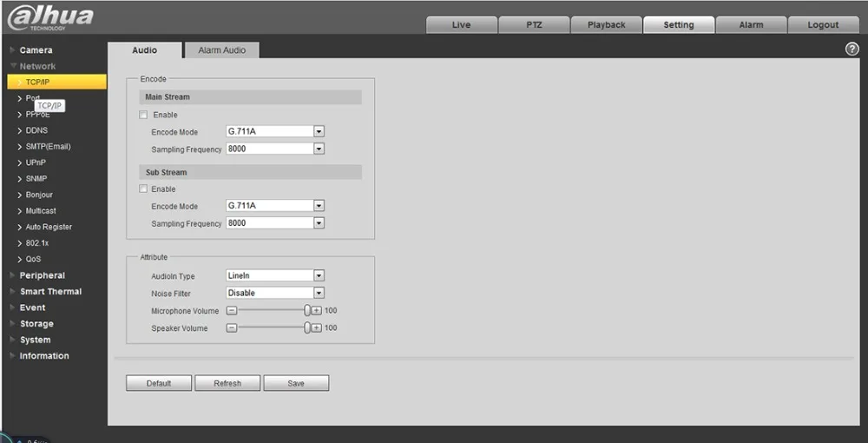Select SMTP(Email) in the Network menu
Screen dimensions: 868x443
tap(48, 147)
